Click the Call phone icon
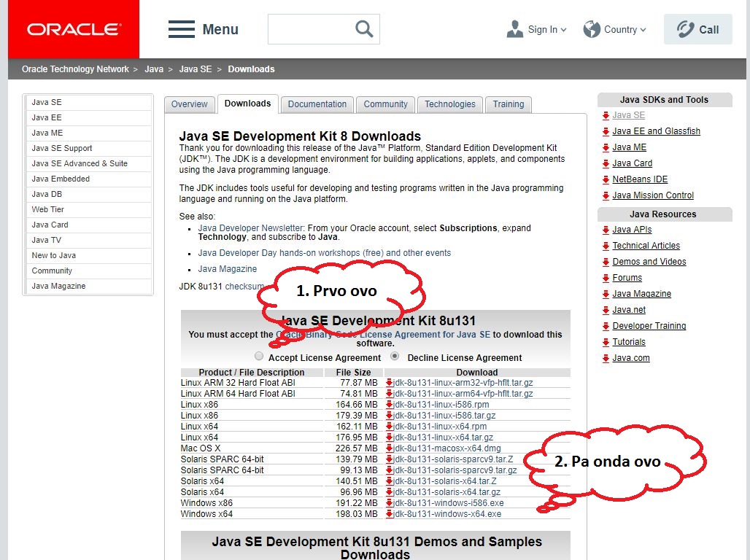The image size is (750, 560). [684, 28]
